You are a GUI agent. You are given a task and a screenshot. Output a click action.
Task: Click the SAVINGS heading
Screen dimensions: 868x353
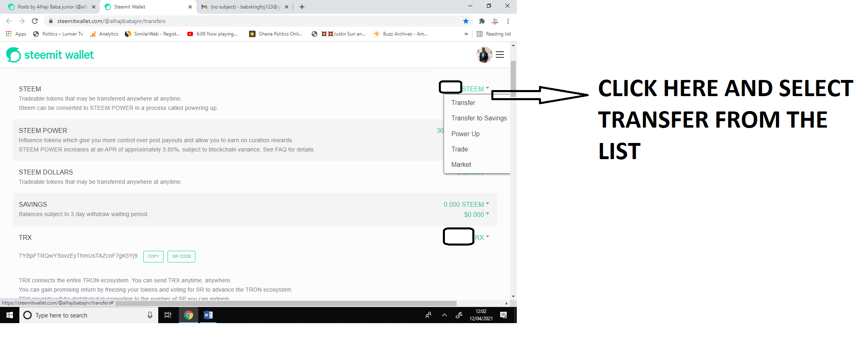pyautogui.click(x=33, y=204)
